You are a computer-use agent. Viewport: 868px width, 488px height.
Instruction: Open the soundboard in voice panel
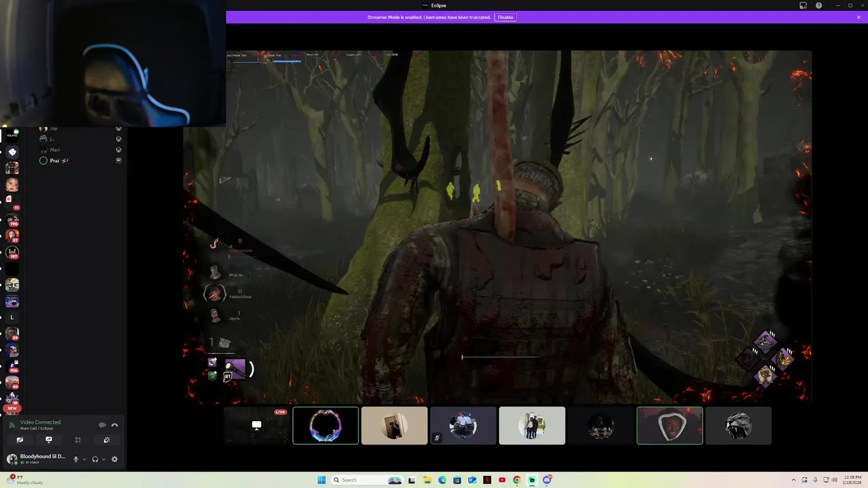coord(106,440)
